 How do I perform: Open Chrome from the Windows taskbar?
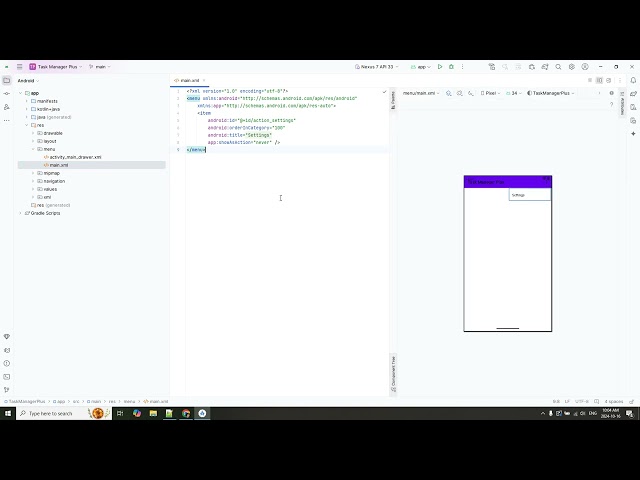(186, 413)
